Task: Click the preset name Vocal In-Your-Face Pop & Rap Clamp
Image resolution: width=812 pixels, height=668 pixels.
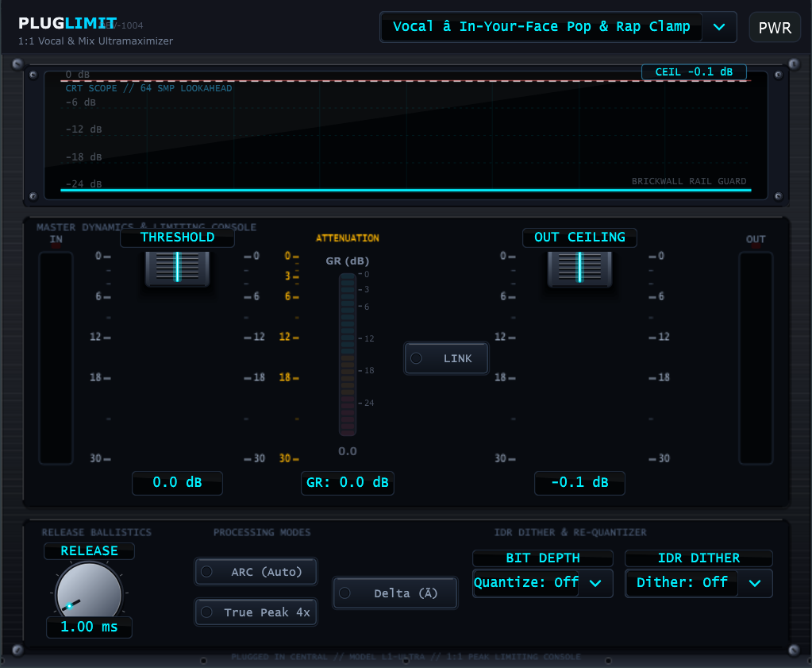Action: [x=541, y=27]
